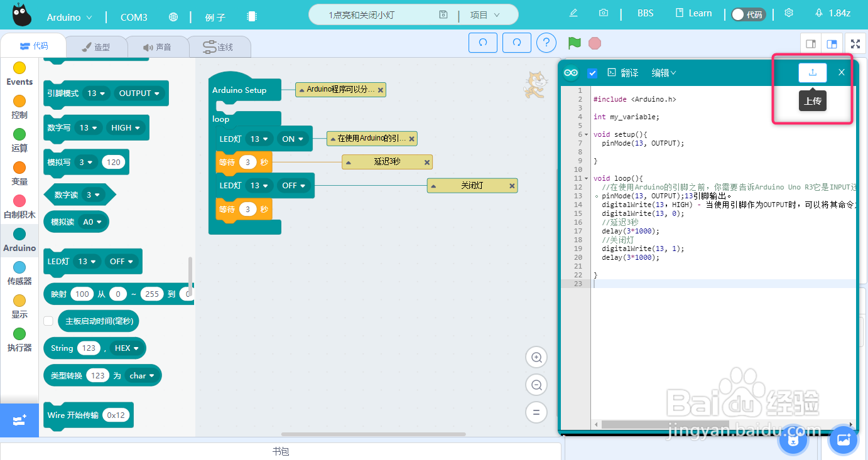Click the add extension button

click(19, 420)
